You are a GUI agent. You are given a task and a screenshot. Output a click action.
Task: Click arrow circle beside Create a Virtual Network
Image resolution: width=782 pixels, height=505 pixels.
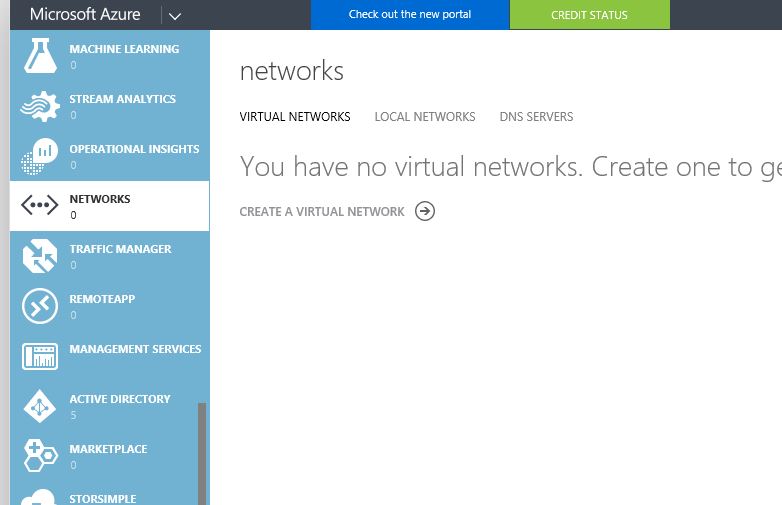coord(425,211)
